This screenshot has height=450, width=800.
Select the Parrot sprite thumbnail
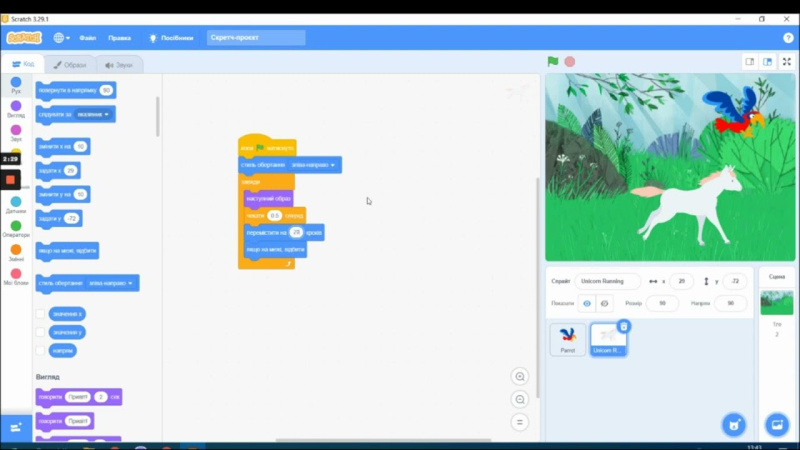pos(568,339)
